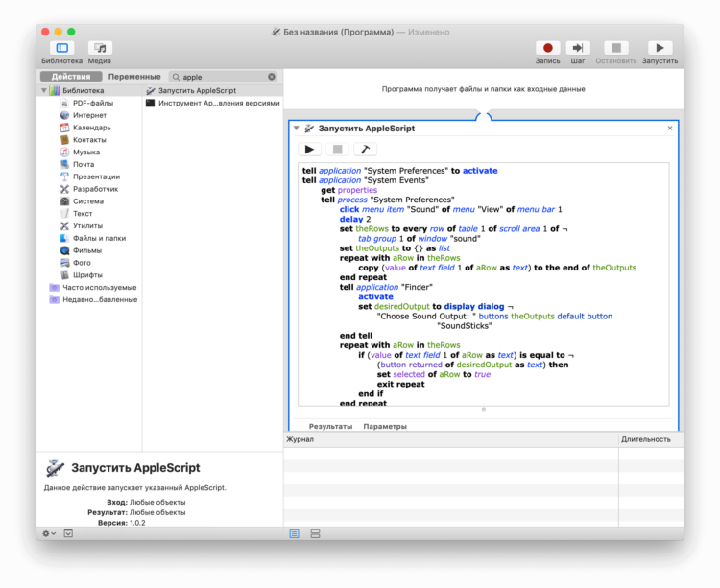
Task: Click the Stop toolbar button
Action: (615, 48)
